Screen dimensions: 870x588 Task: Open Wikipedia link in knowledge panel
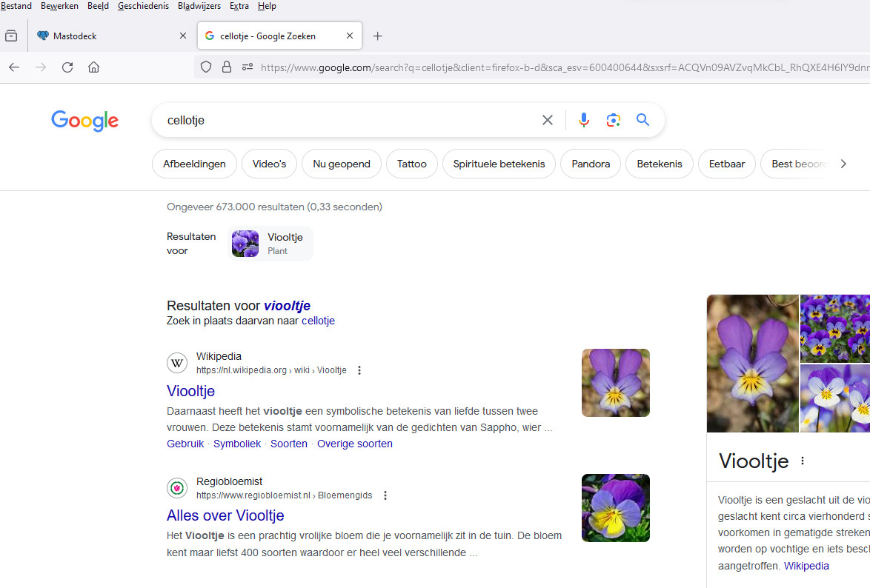point(806,566)
